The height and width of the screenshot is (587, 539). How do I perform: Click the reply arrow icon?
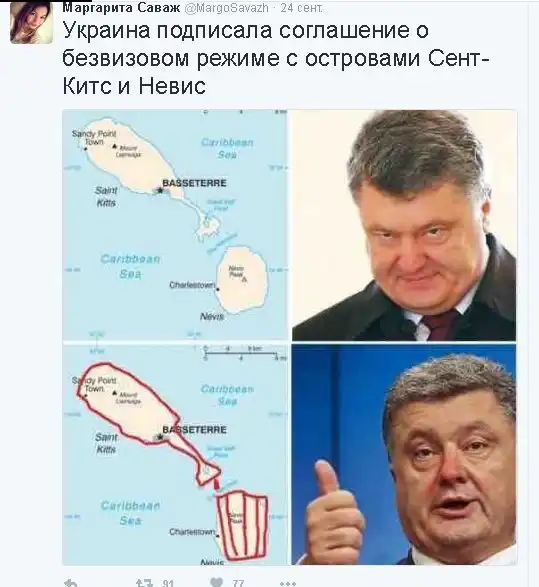(x=70, y=583)
